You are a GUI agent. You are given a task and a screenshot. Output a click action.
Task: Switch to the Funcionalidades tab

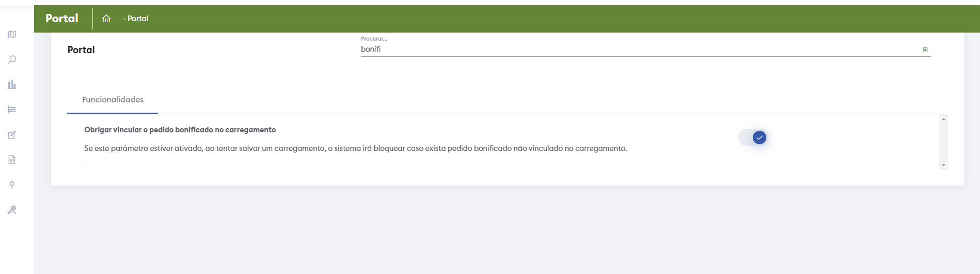pyautogui.click(x=113, y=100)
